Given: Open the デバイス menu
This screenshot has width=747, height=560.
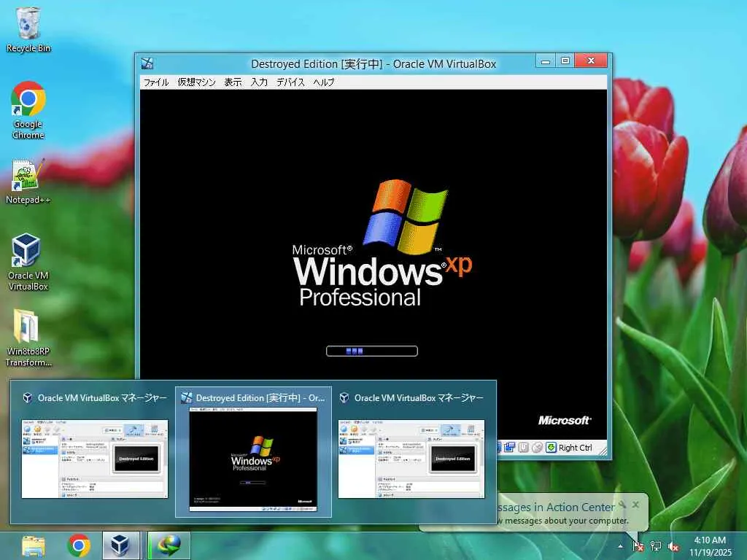Looking at the screenshot, I should [290, 82].
